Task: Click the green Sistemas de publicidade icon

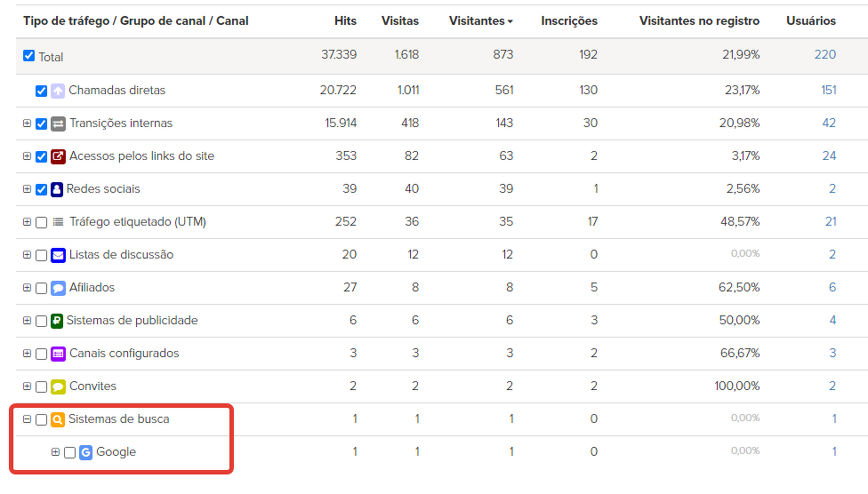Action: [x=57, y=321]
